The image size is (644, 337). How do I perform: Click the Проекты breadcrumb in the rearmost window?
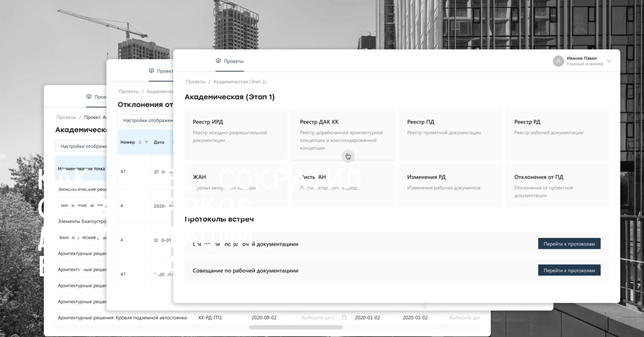click(x=66, y=118)
